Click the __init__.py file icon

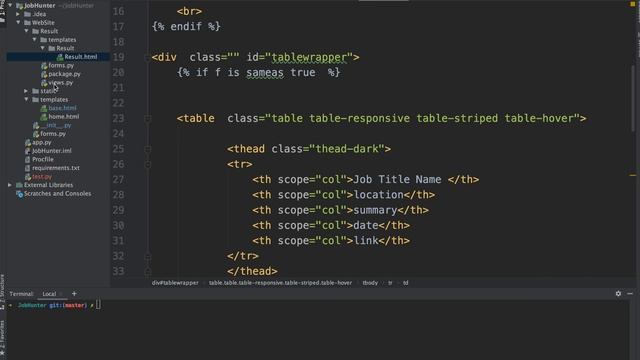tap(36, 125)
